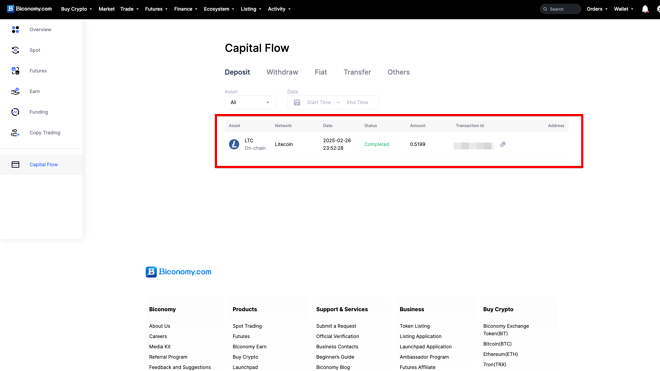Select the Futures sidebar icon
The image size is (660, 371).
[x=16, y=71]
